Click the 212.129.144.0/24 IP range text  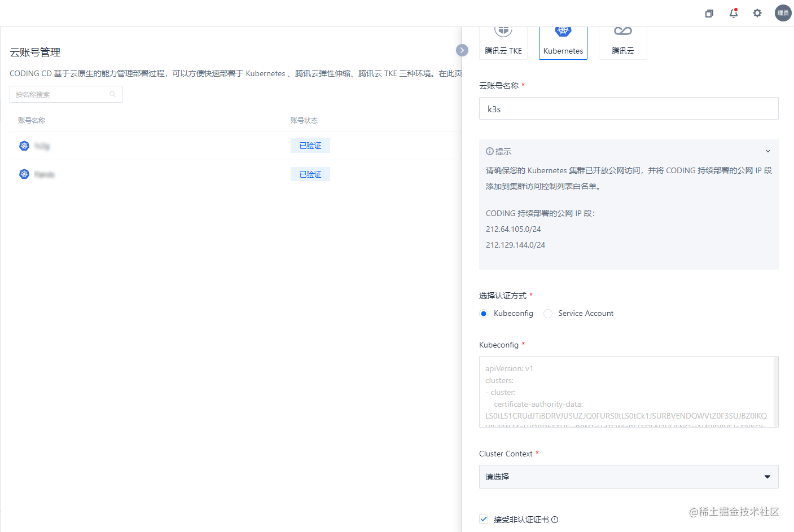[x=516, y=245]
